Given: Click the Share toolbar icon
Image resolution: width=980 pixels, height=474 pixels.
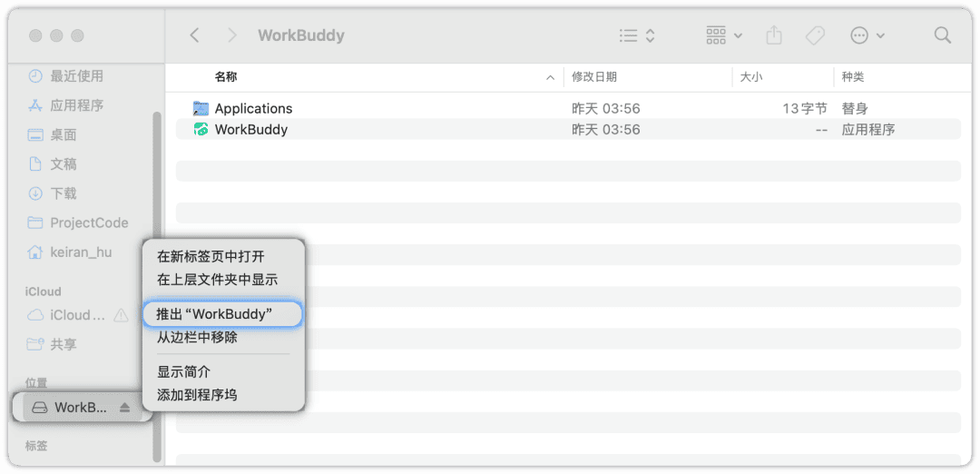Looking at the screenshot, I should (774, 35).
